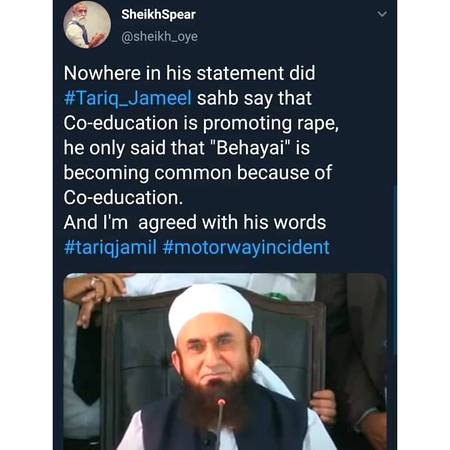The width and height of the screenshot is (450, 450).
Task: Click the white turban in the photo
Action: (211, 310)
